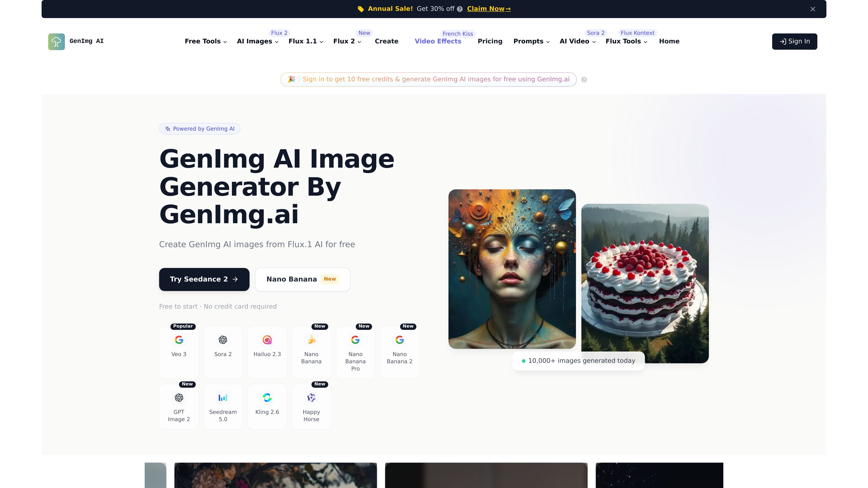
Task: Go to the Create page
Action: (x=387, y=41)
